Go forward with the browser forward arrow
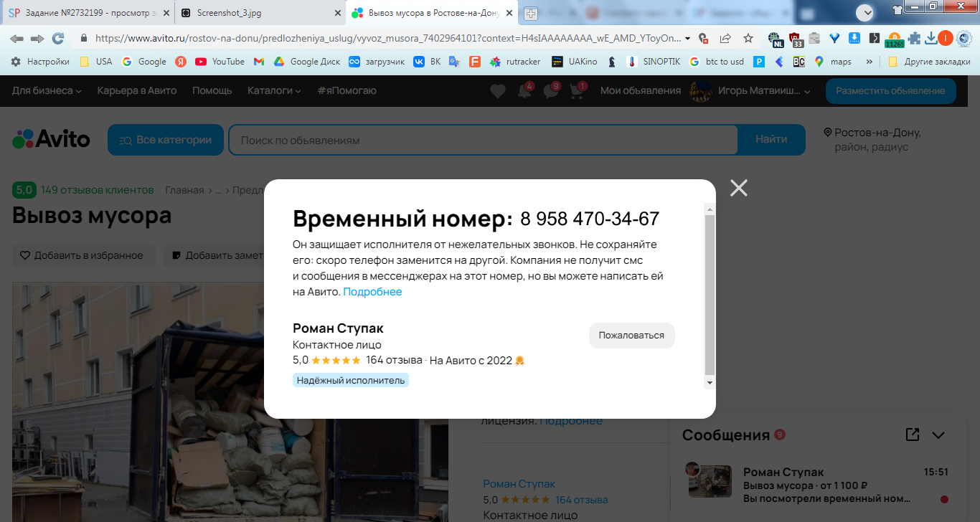 [37, 38]
